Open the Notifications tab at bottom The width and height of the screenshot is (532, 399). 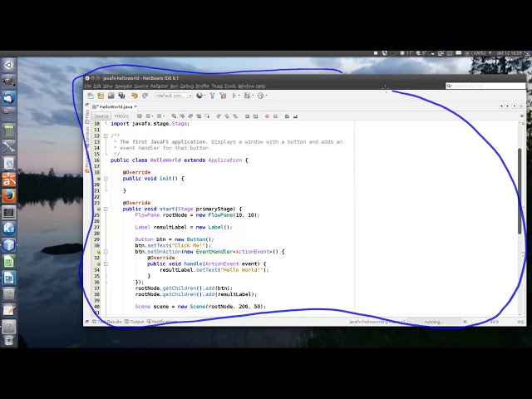(162, 322)
